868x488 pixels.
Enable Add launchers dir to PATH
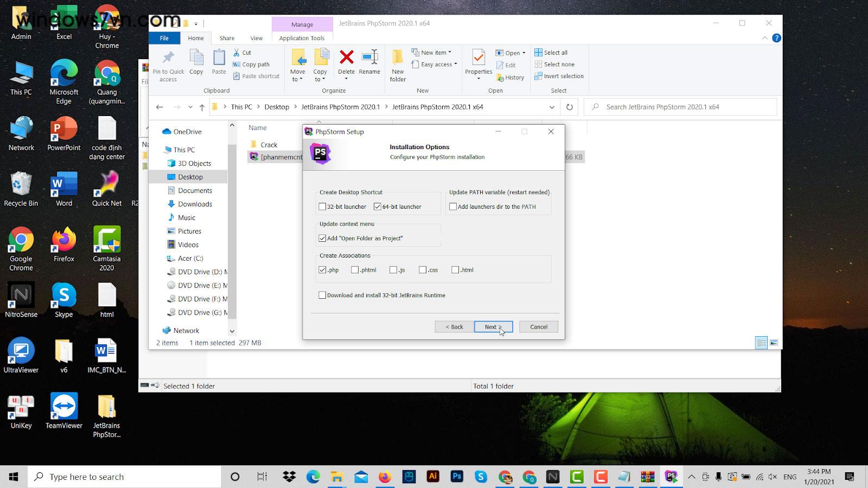coord(453,206)
